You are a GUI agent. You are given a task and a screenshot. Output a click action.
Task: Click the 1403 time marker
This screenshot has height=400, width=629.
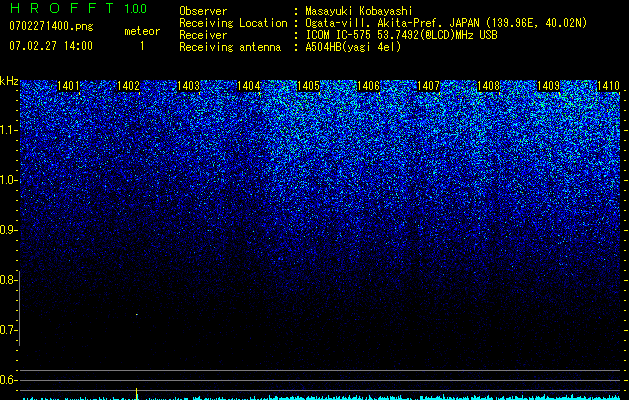coord(189,86)
